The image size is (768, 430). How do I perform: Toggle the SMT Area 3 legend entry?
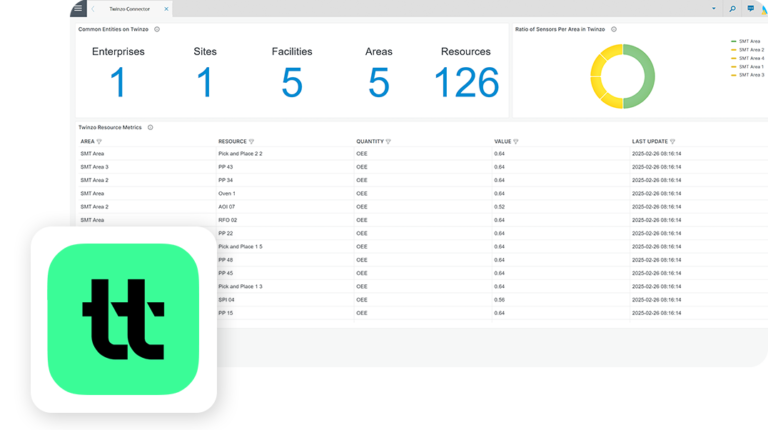point(747,75)
